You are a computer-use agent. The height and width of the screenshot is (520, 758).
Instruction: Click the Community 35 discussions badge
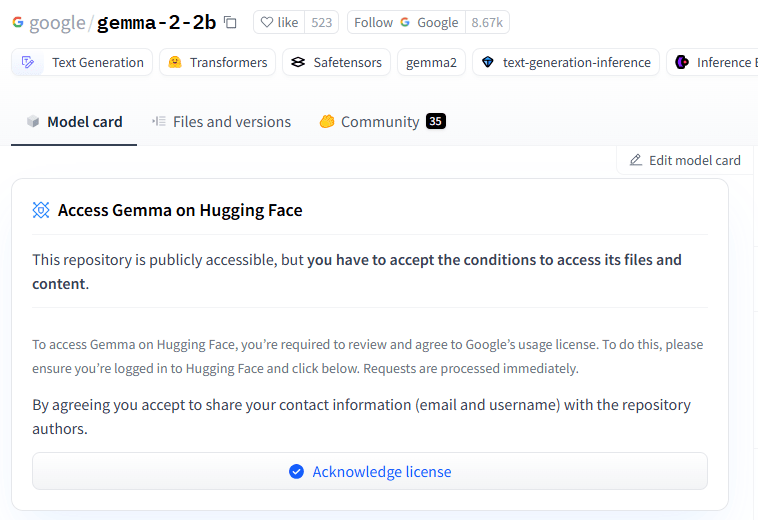click(436, 121)
